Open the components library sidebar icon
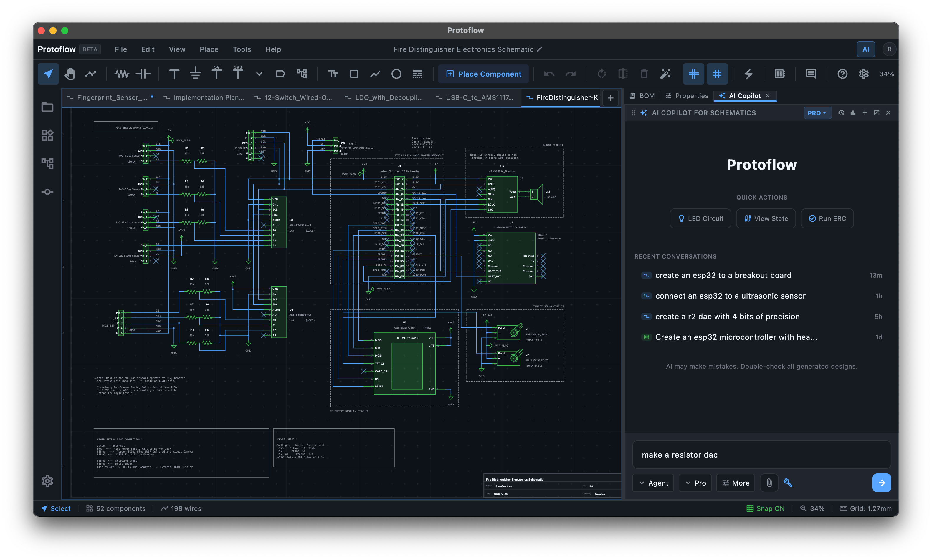 click(47, 135)
